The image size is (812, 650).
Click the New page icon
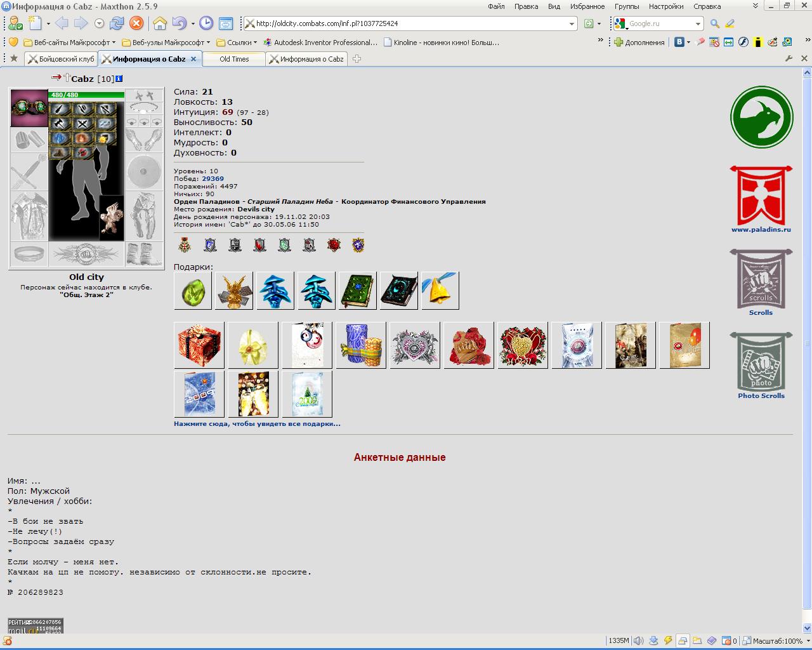35,23
